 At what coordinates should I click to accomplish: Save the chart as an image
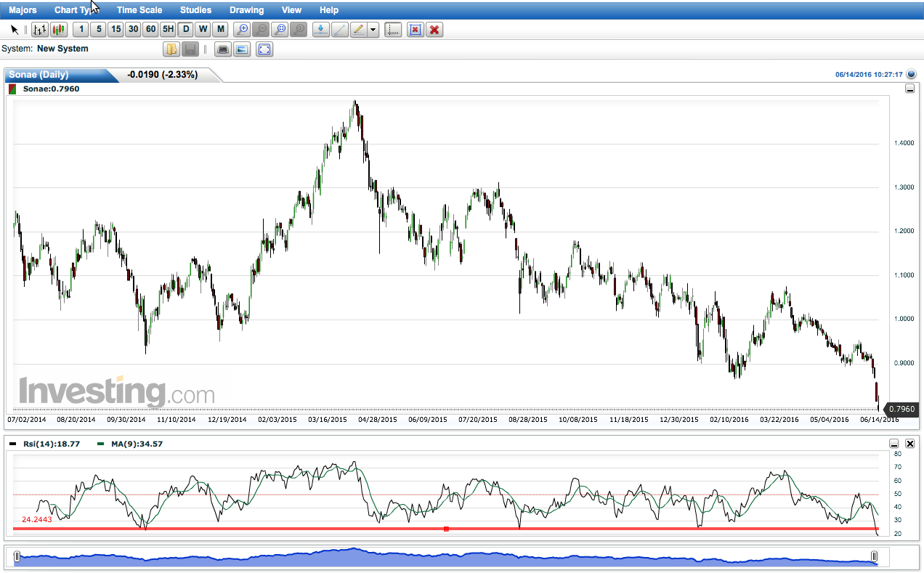pos(242,49)
